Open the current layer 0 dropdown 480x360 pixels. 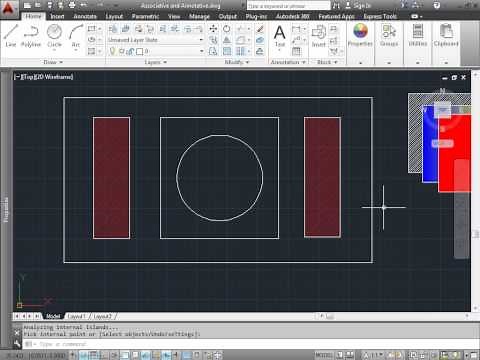point(155,51)
